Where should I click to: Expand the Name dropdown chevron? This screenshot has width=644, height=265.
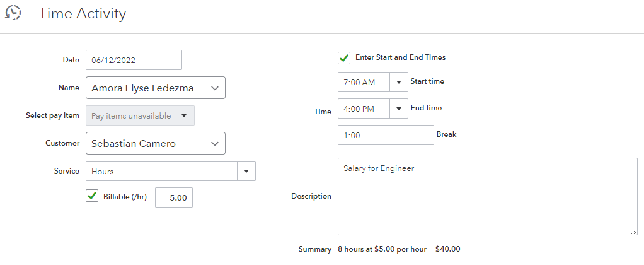[214, 88]
